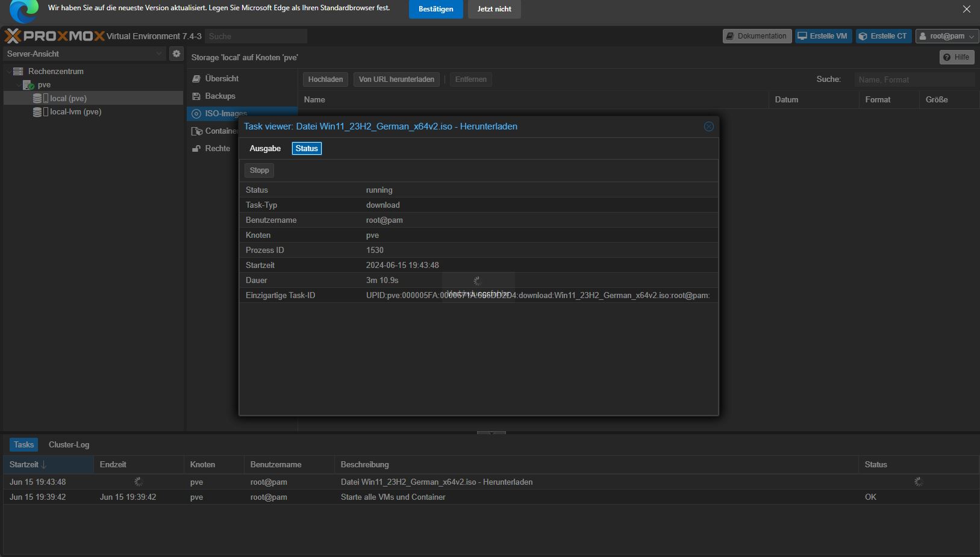This screenshot has height=557, width=980.
Task: Select Rechenzentrum in the server tree
Action: point(56,71)
